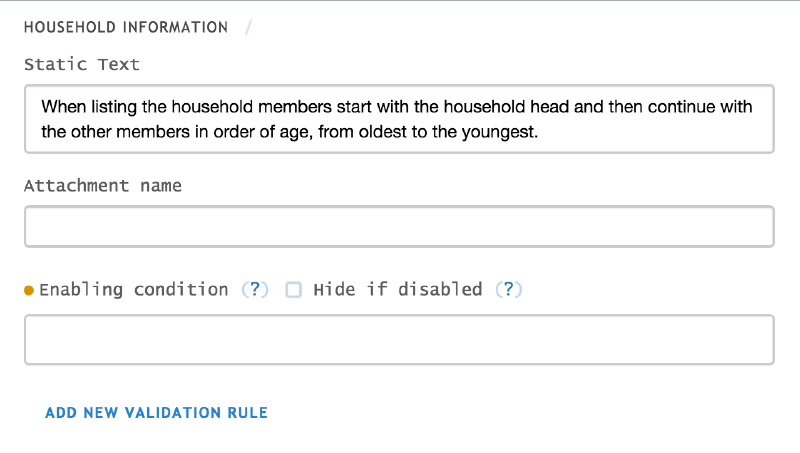Image resolution: width=800 pixels, height=453 pixels.
Task: Open the HOUSEHOLD INFORMATION breadcrumb
Action: (x=126, y=27)
